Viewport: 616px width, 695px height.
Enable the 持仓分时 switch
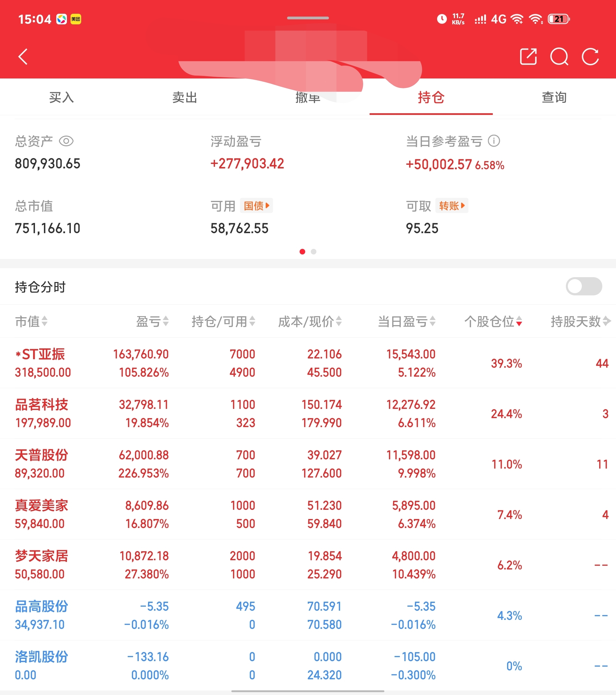coord(584,286)
